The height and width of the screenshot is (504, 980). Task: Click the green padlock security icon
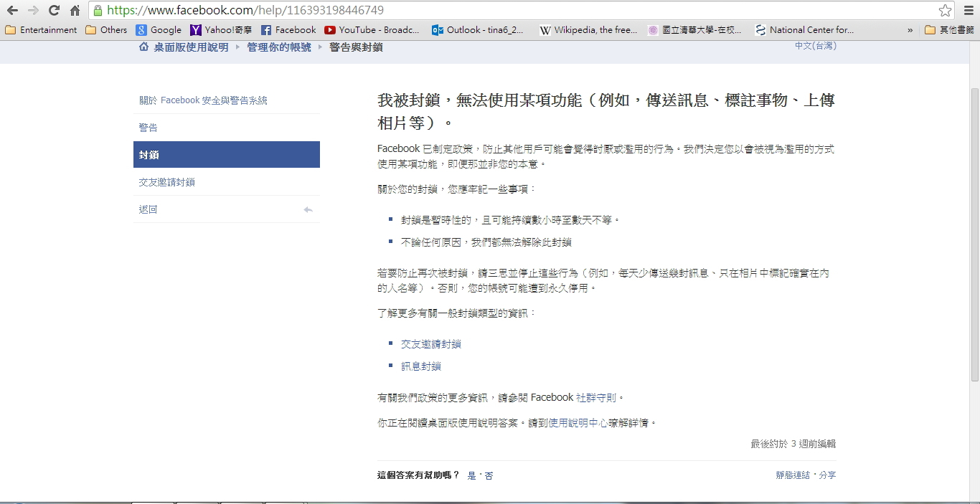click(98, 10)
